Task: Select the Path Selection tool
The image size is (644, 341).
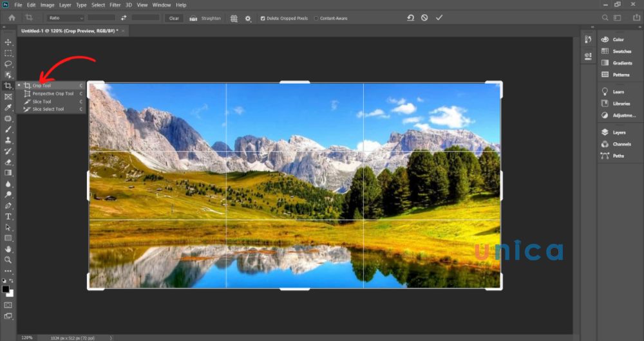Action: [x=8, y=227]
